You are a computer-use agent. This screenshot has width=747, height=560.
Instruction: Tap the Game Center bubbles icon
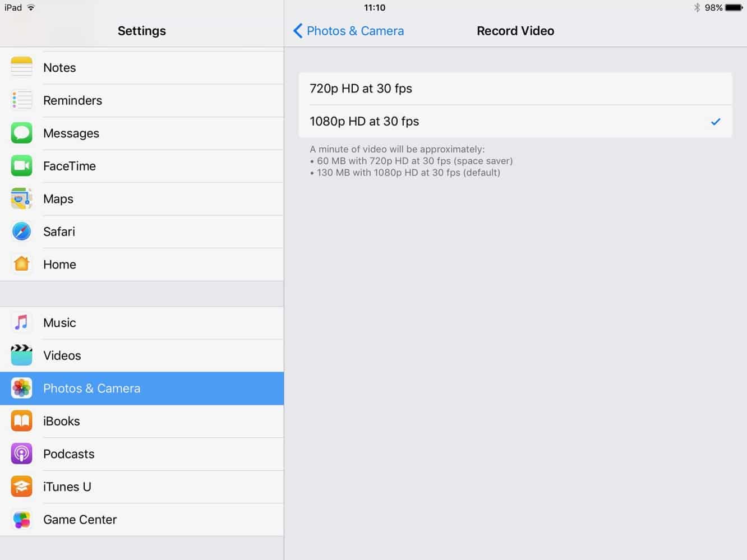(22, 520)
